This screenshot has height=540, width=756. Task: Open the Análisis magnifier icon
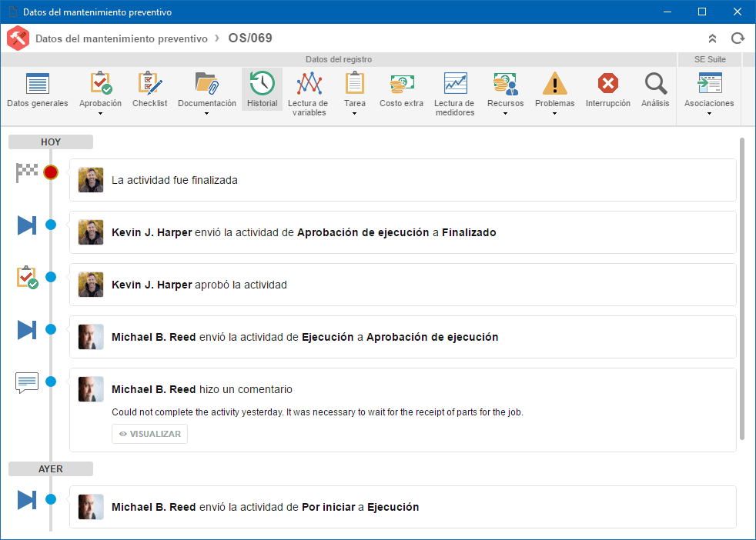(656, 83)
